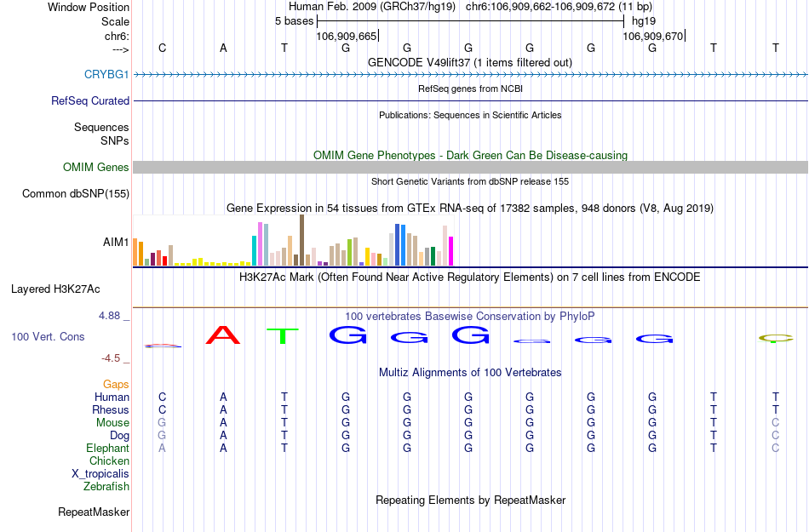Click the GENCODE V49lift37 track title
Screen dimensions: 809x532
pos(470,63)
